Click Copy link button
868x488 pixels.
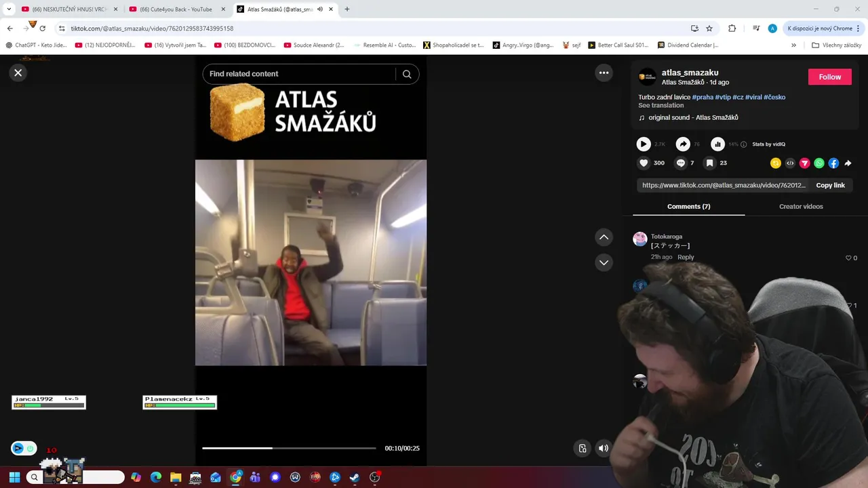coord(830,185)
